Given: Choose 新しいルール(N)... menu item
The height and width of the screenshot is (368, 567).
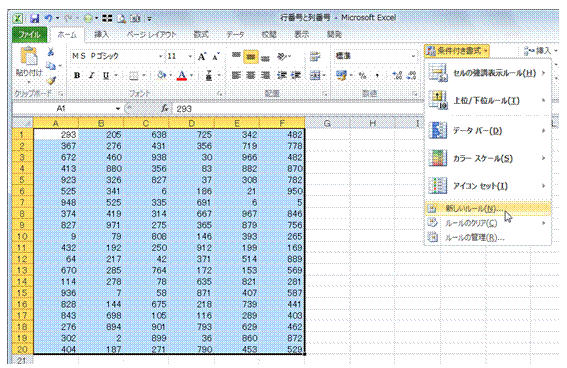Looking at the screenshot, I should tap(488, 209).
